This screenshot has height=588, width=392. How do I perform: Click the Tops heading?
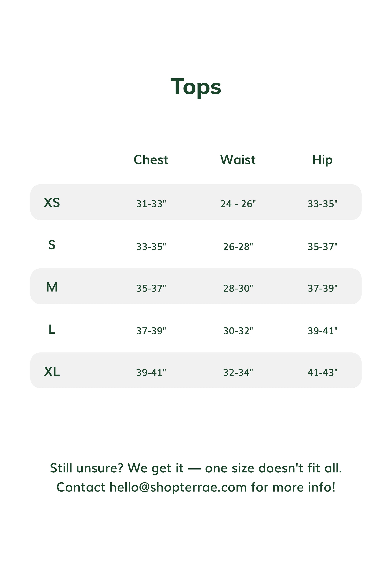tap(196, 87)
